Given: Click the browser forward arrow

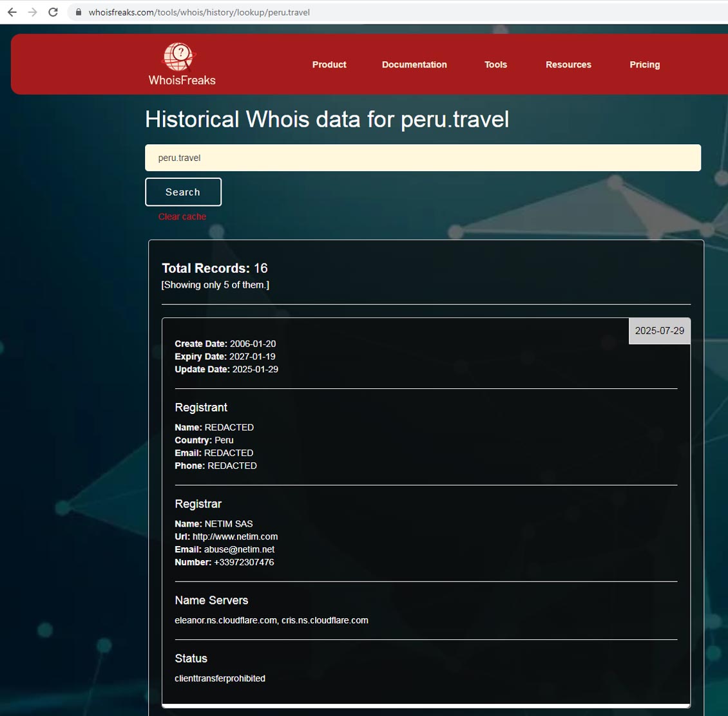Looking at the screenshot, I should click(32, 12).
